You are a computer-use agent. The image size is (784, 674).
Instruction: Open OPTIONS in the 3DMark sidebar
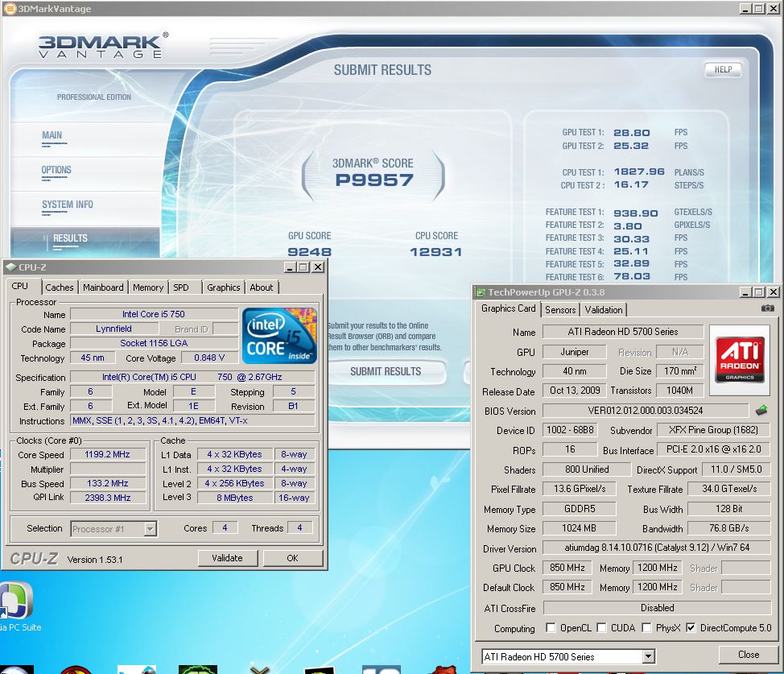point(56,170)
